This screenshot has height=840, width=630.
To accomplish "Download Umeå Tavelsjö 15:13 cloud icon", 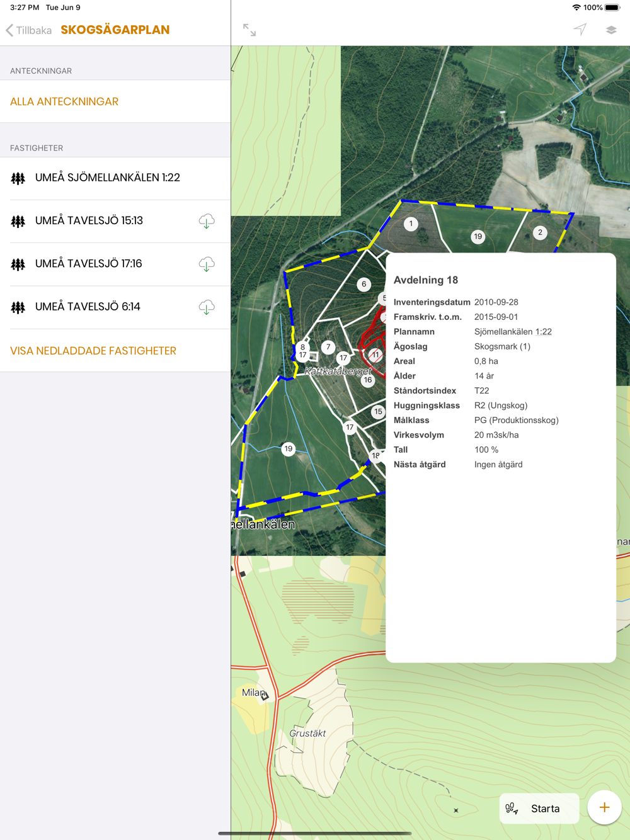I will click(207, 221).
